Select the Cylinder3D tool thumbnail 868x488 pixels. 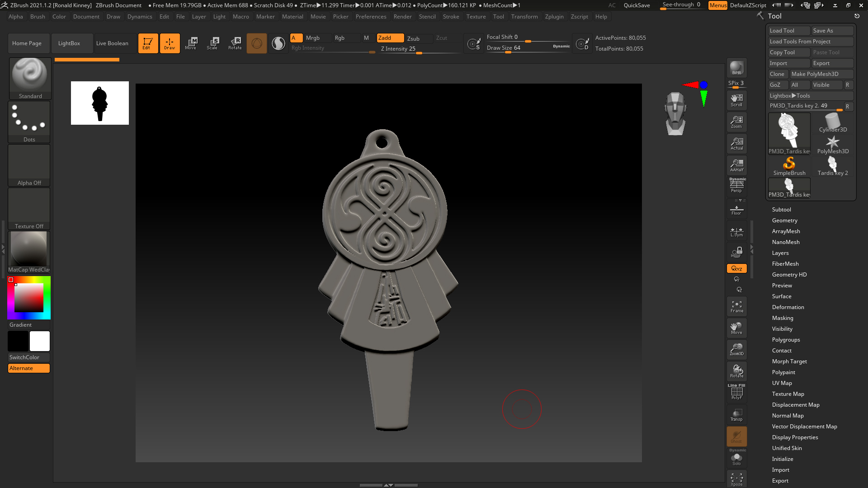click(833, 123)
